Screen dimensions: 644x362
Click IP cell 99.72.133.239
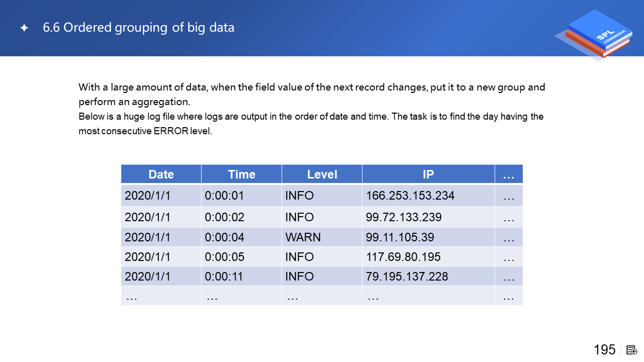tap(404, 217)
